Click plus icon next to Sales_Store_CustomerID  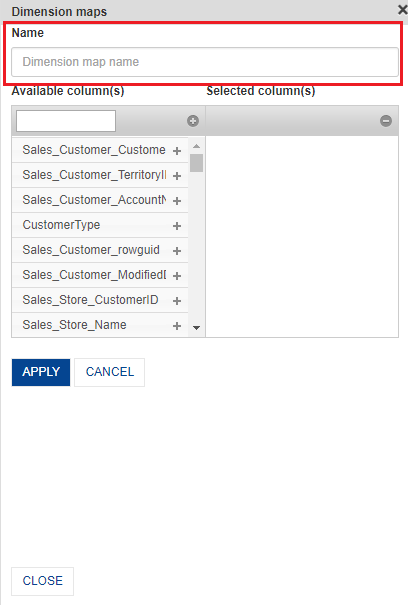(x=177, y=301)
